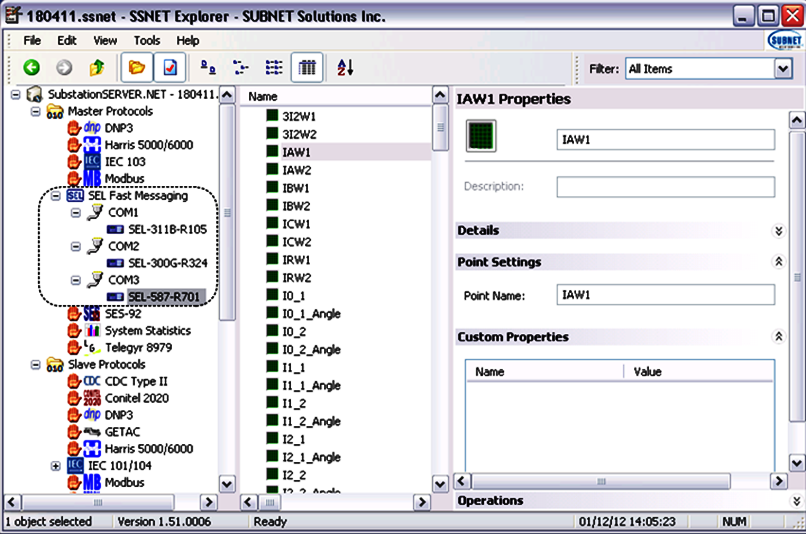
Task: Select the I0_1_Angle point
Action: (x=311, y=314)
